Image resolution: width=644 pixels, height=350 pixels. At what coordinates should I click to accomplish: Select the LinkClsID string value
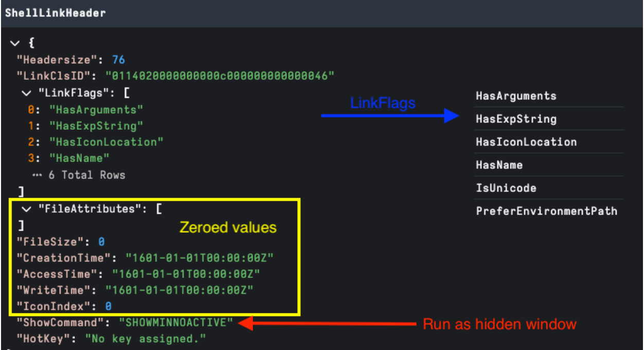point(220,76)
